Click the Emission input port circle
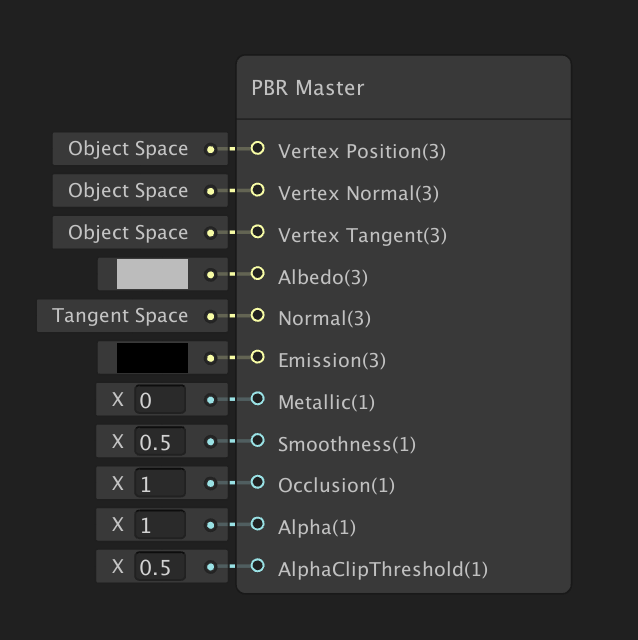 [257, 357]
